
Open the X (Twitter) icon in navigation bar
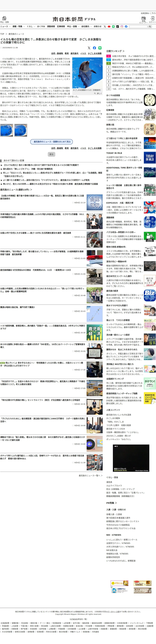pos(105,27)
